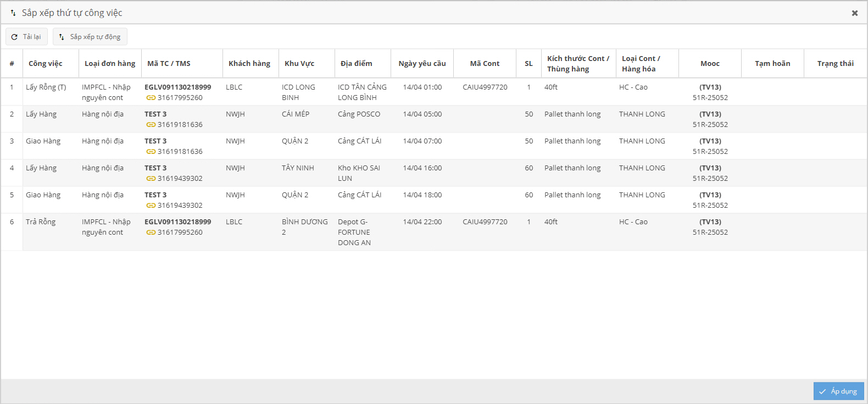Click the link icon in row 6
The width and height of the screenshot is (868, 404).
(x=151, y=233)
